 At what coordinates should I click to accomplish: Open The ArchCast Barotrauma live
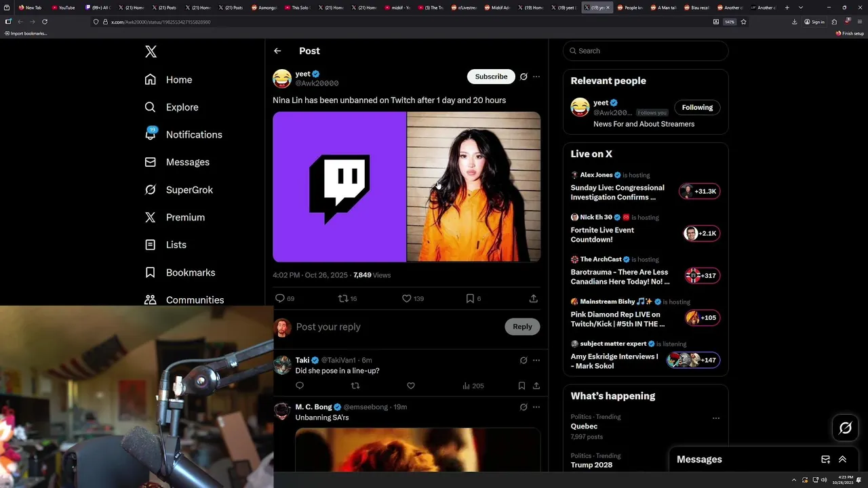click(x=645, y=270)
